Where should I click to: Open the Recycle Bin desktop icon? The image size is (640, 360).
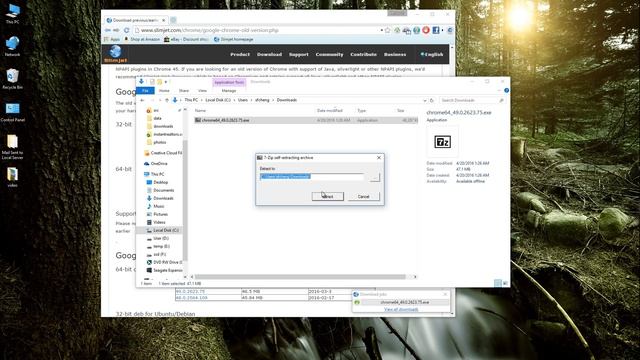(x=13, y=79)
